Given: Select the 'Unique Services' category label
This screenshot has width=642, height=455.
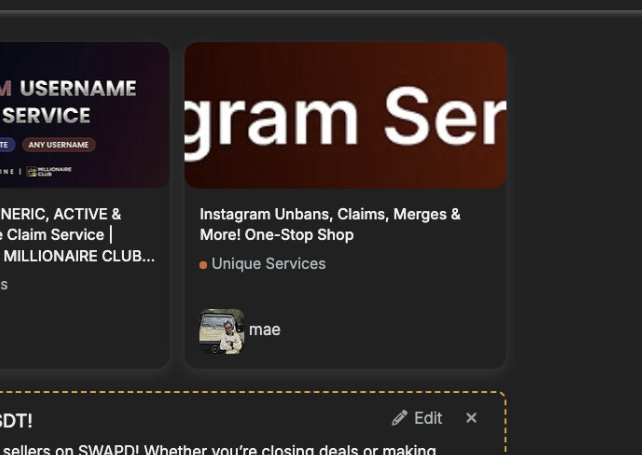Looking at the screenshot, I should (269, 264).
